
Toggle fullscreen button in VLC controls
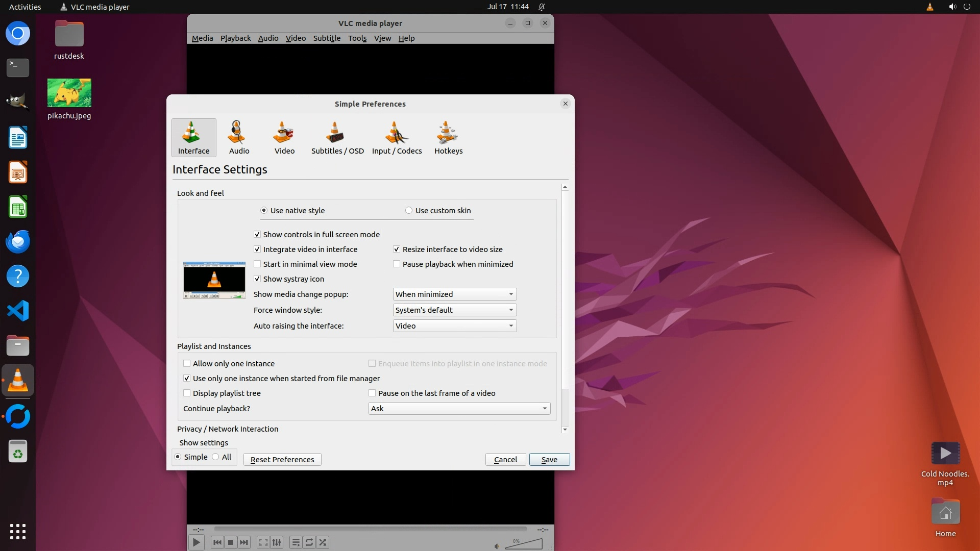(263, 542)
